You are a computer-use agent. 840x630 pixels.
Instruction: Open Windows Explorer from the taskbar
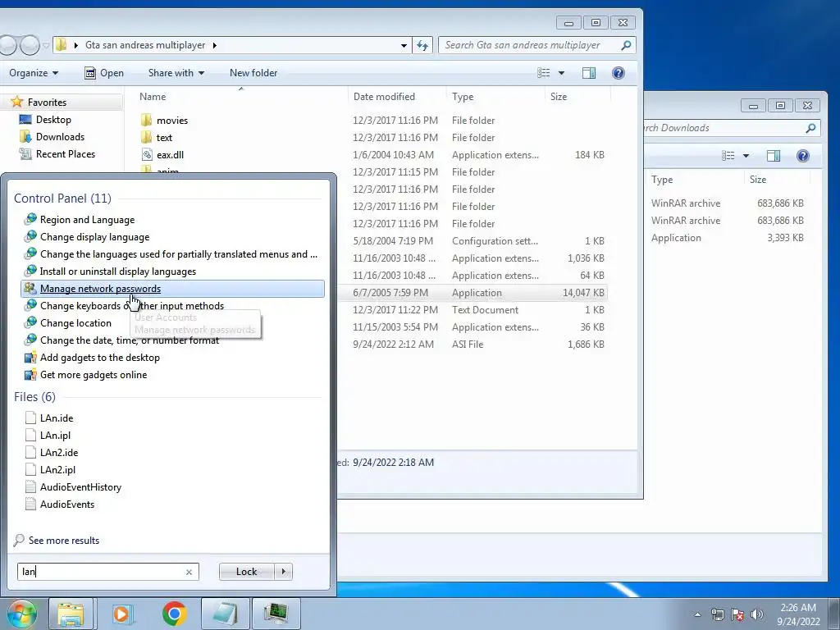click(x=71, y=614)
